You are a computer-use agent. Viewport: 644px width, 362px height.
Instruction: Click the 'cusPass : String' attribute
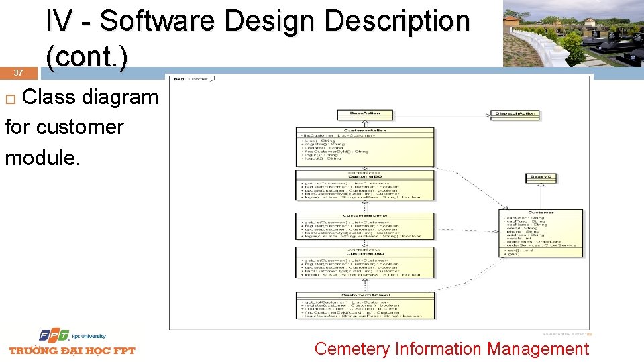[x=525, y=221]
